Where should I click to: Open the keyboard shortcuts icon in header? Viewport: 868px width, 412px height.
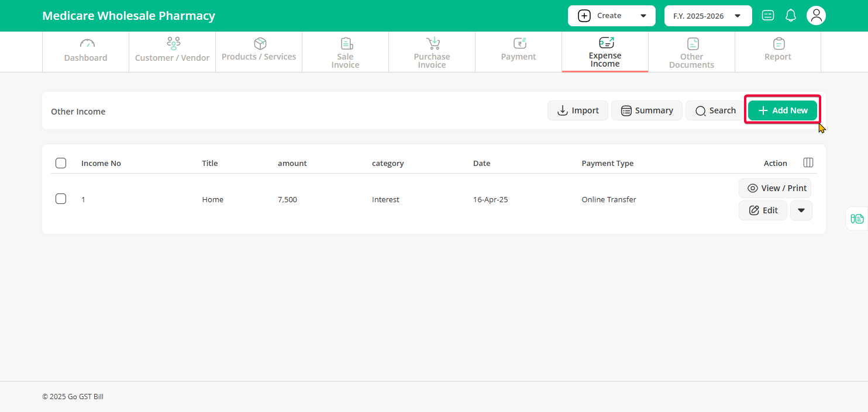click(x=768, y=16)
